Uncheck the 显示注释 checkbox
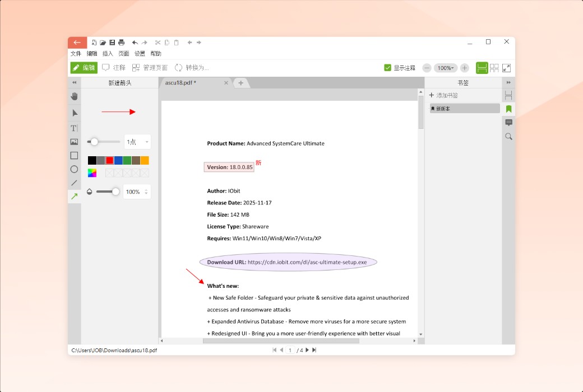The image size is (583, 392). pyautogui.click(x=387, y=67)
